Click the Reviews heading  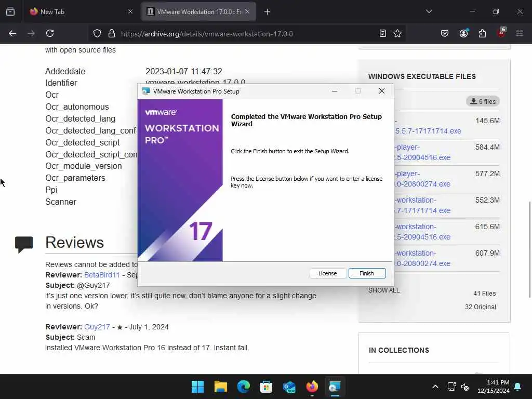75,242
